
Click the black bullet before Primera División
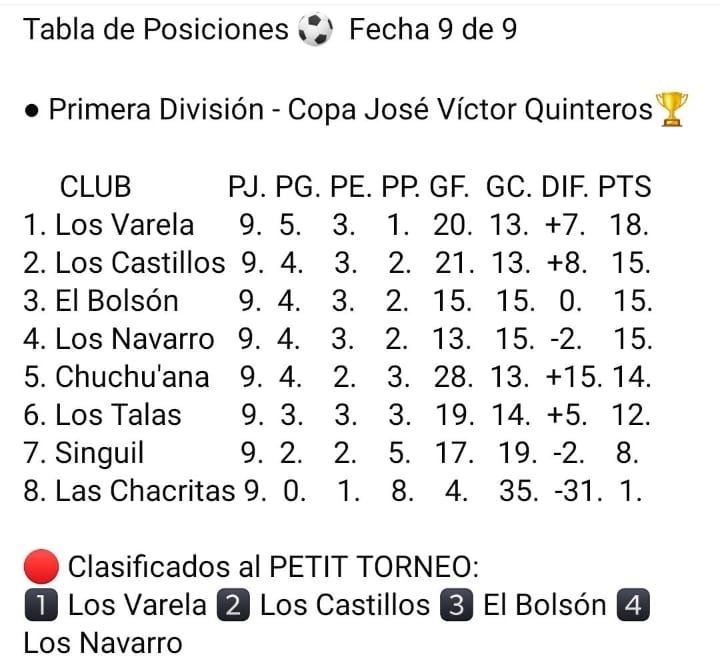coord(32,110)
